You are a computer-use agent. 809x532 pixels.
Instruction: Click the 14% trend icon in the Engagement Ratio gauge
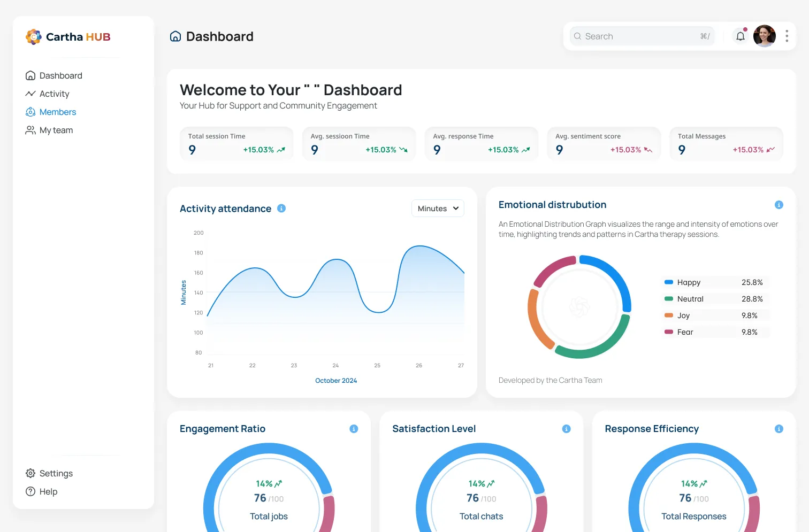tap(278, 484)
